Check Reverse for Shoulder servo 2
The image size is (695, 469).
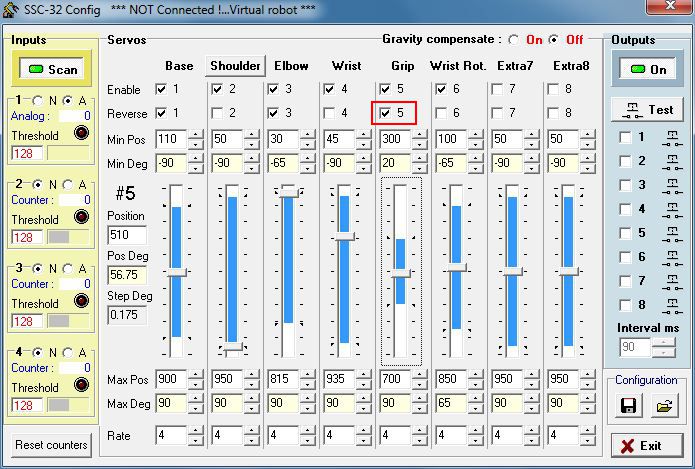[217, 113]
